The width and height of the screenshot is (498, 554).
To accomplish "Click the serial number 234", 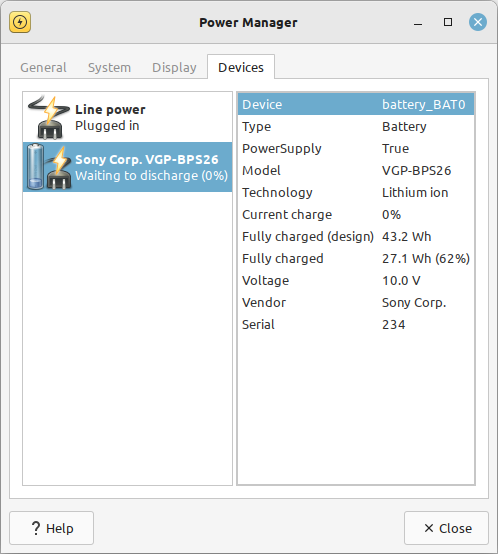I will [x=393, y=324].
